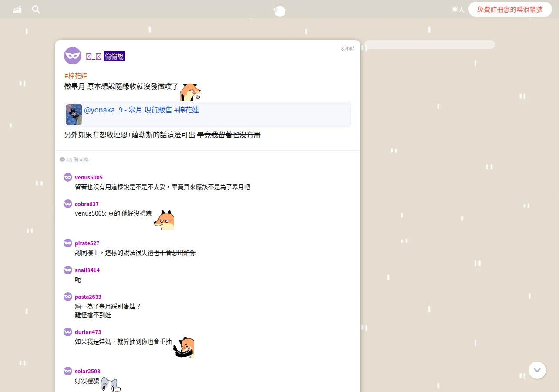
Task: Open the durian473 username
Action: [x=88, y=332]
